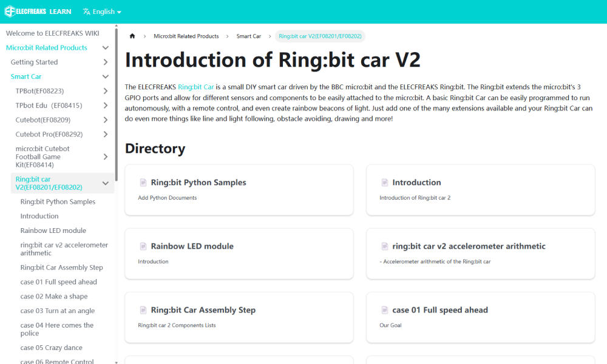Open case 03 Turn at an angle
This screenshot has width=607, height=364.
tap(57, 311)
